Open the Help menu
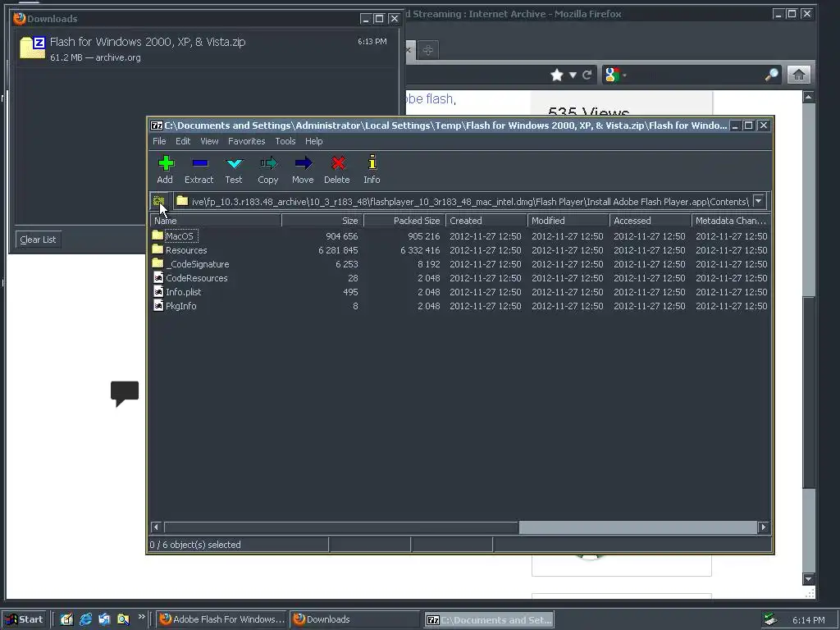Viewport: 840px width, 630px height. coord(314,141)
